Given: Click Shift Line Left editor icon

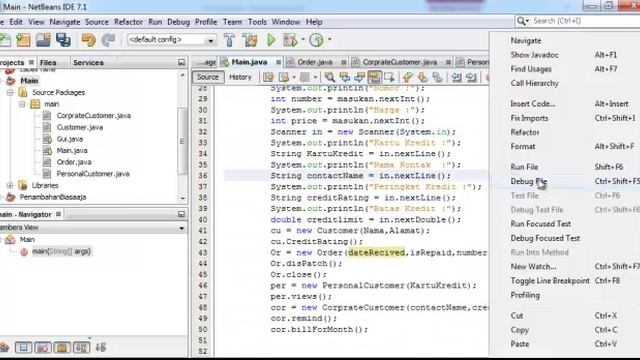Looking at the screenshot, I should point(456,77).
